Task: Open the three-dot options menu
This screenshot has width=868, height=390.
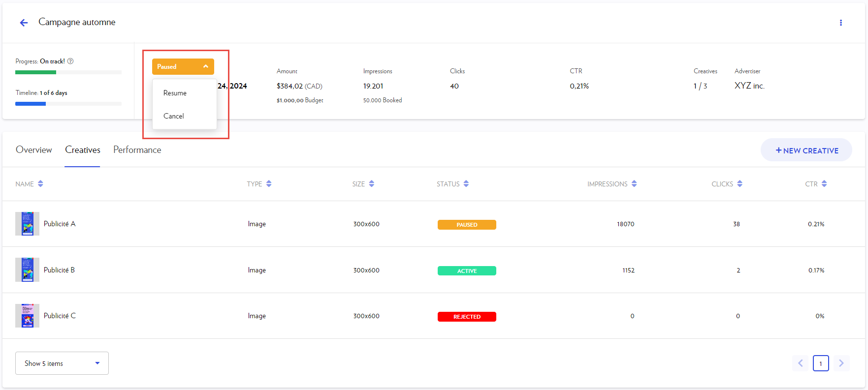Action: (x=840, y=23)
